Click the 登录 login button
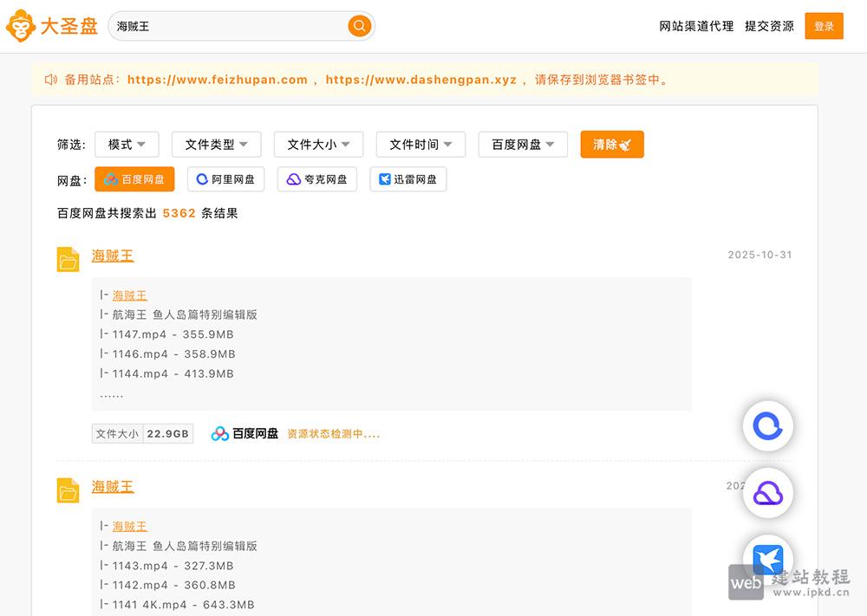Image resolution: width=867 pixels, height=616 pixels. 824,26
